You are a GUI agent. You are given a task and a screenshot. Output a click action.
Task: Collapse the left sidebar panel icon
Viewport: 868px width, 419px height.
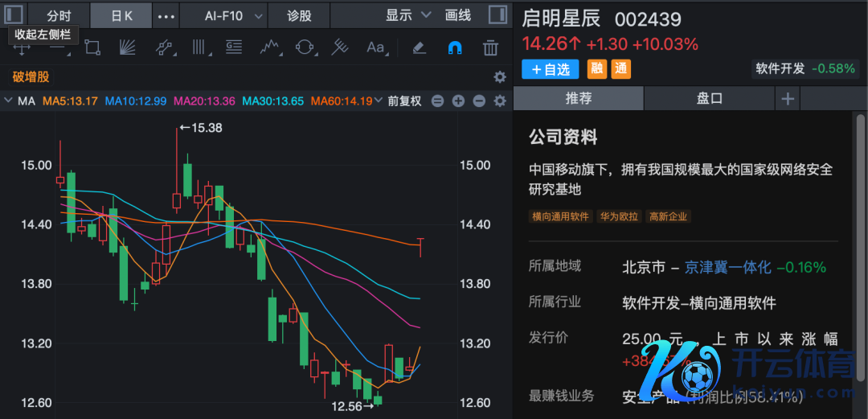(x=14, y=15)
